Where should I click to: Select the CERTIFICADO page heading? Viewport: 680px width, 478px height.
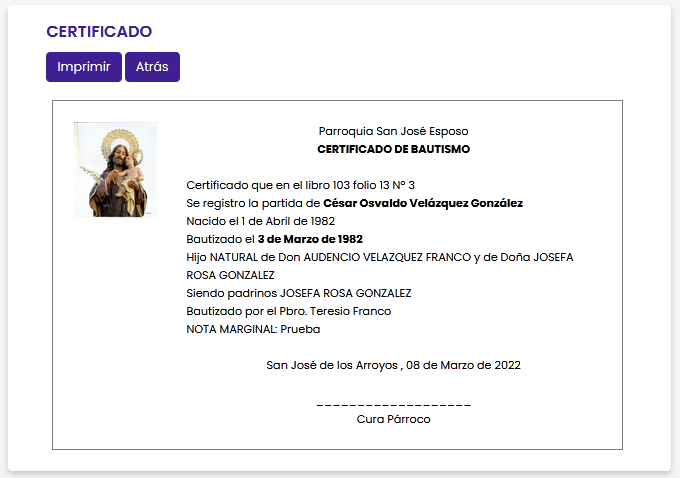coord(99,31)
